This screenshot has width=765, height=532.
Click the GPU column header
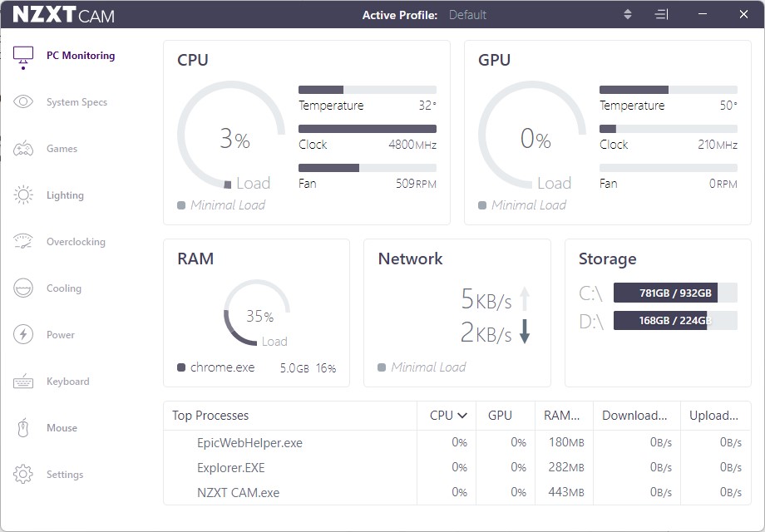pyautogui.click(x=500, y=416)
